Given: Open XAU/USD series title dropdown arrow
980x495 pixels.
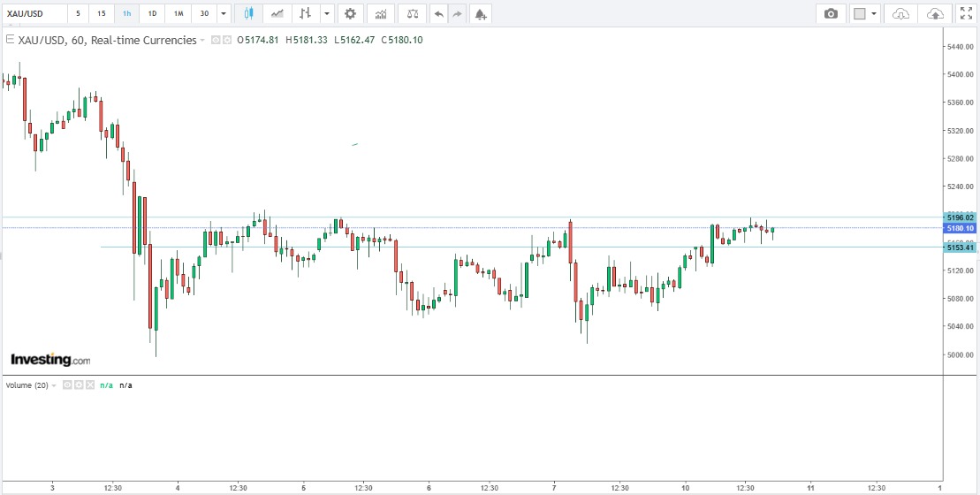Looking at the screenshot, I should pyautogui.click(x=201, y=41).
